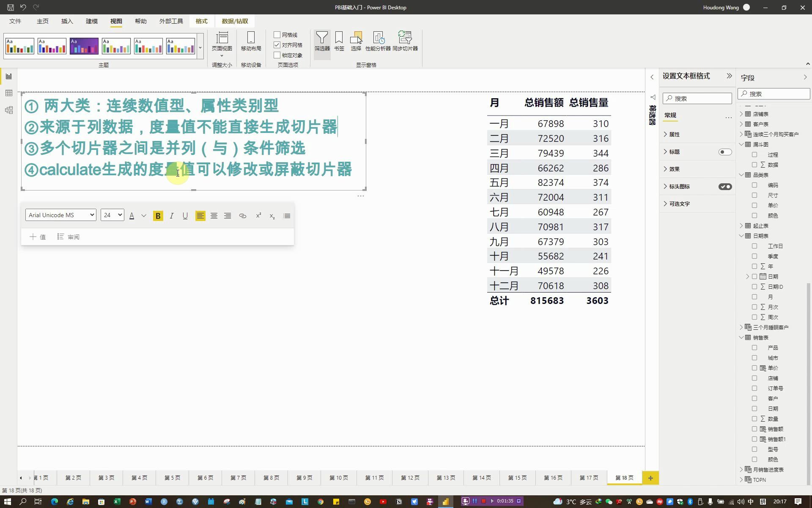The width and height of the screenshot is (812, 508).
Task: Select the 常规 general format tab
Action: tap(670, 115)
